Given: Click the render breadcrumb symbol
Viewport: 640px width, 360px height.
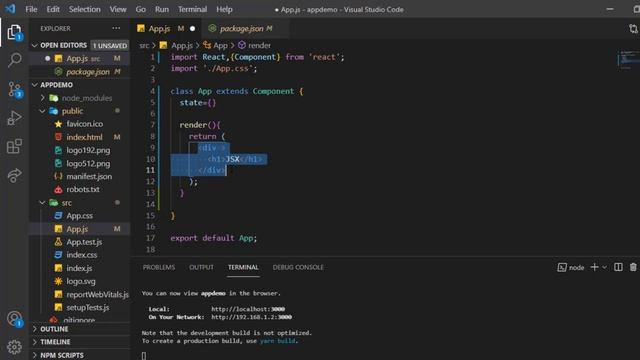Looking at the screenshot, I should [x=255, y=45].
